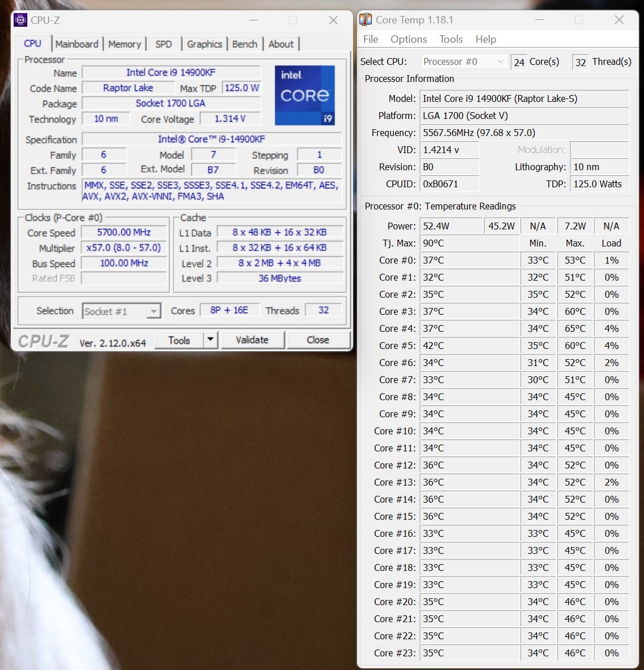Click the '32' Thread(s) count box in Core Temp
644x670 pixels.
(x=580, y=63)
